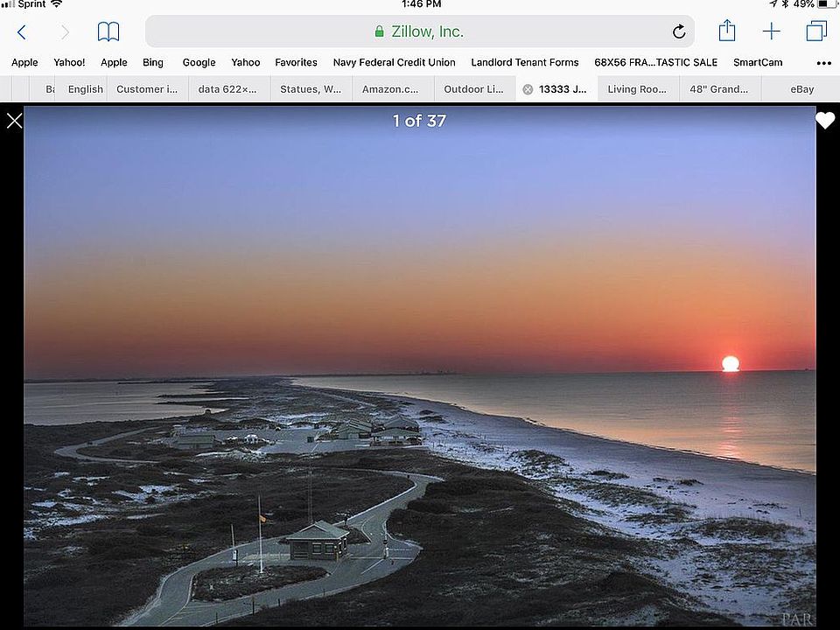Switch to the eBay tab
The image size is (840, 630).
(x=801, y=89)
